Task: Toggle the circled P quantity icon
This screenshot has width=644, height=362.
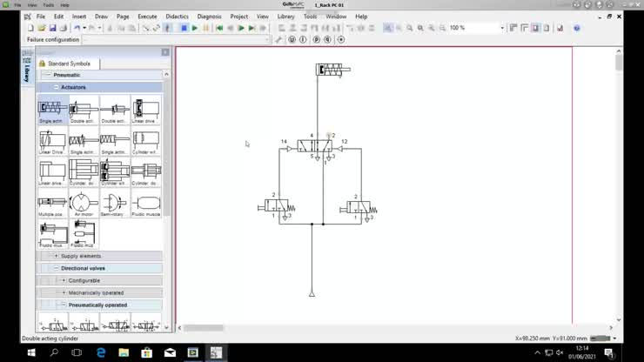Action: tap(316, 39)
